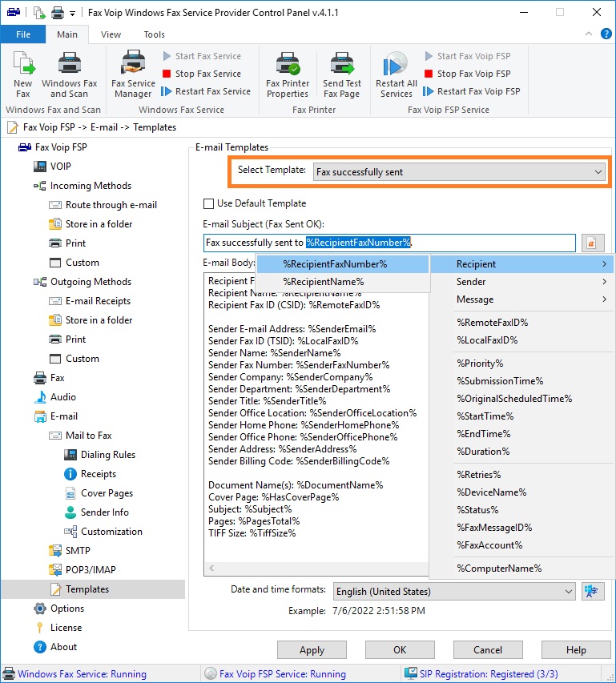The width and height of the screenshot is (616, 683).
Task: Insert %Duration% variable from menu
Action: click(x=522, y=452)
